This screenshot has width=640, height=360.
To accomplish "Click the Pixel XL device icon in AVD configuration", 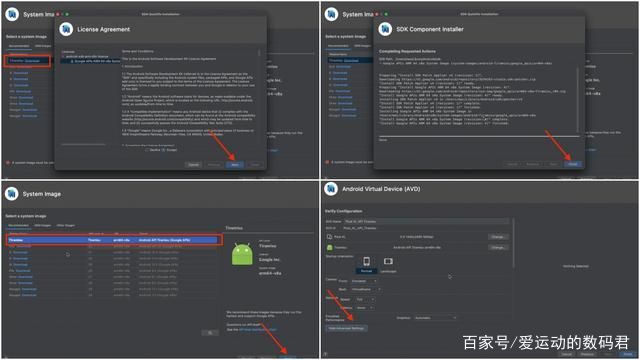I will tap(329, 237).
